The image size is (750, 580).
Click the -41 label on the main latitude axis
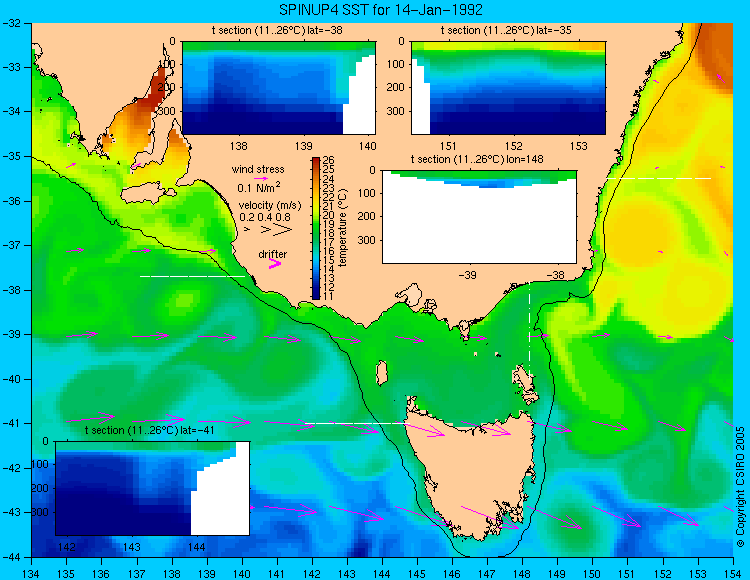(11, 423)
